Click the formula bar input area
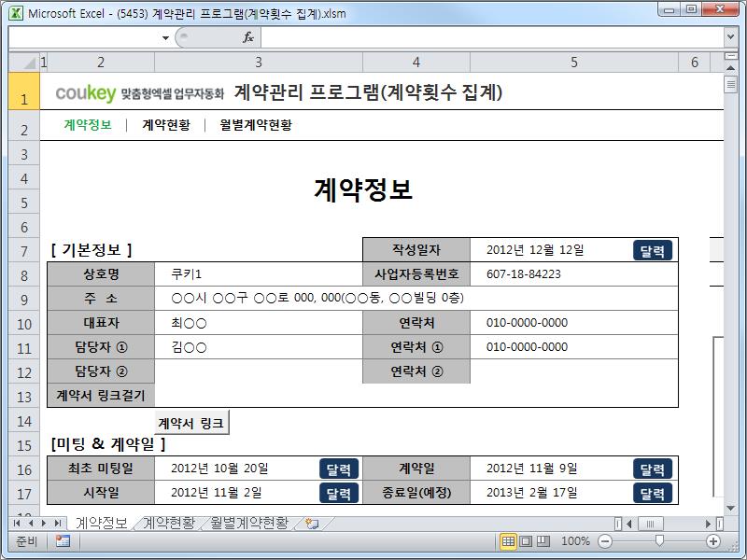The width and height of the screenshot is (747, 560). click(x=493, y=37)
